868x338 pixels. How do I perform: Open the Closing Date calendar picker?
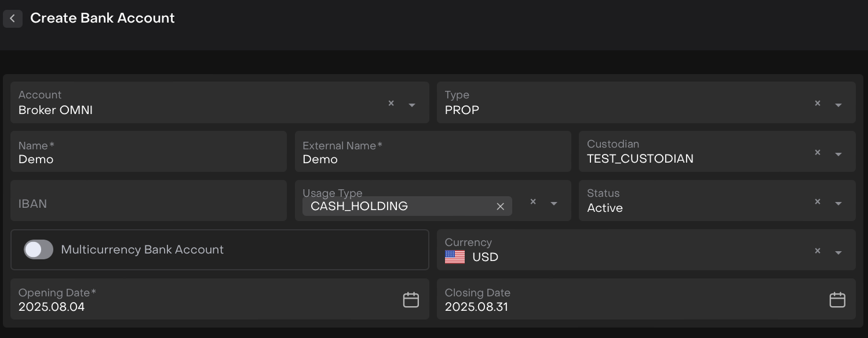(x=837, y=300)
